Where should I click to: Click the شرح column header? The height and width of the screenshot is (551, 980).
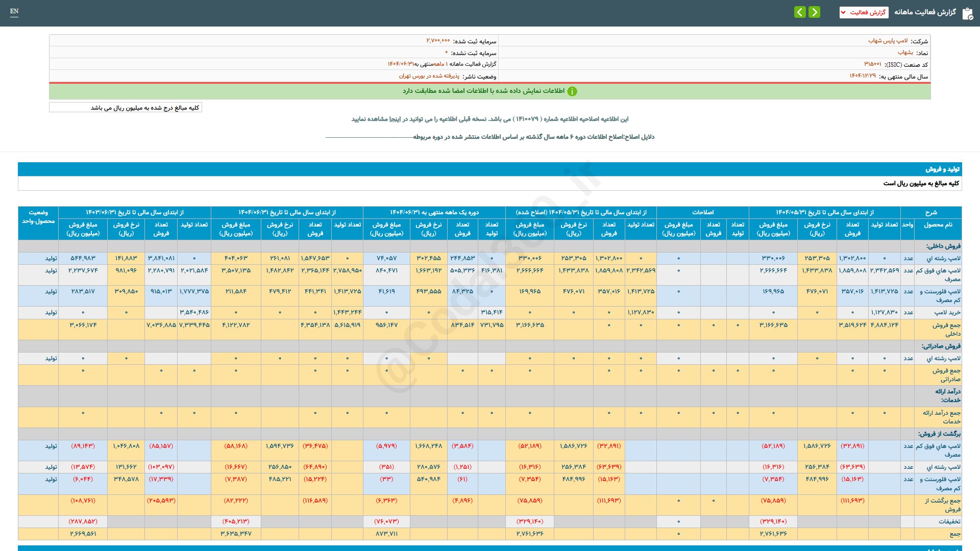[x=931, y=212]
